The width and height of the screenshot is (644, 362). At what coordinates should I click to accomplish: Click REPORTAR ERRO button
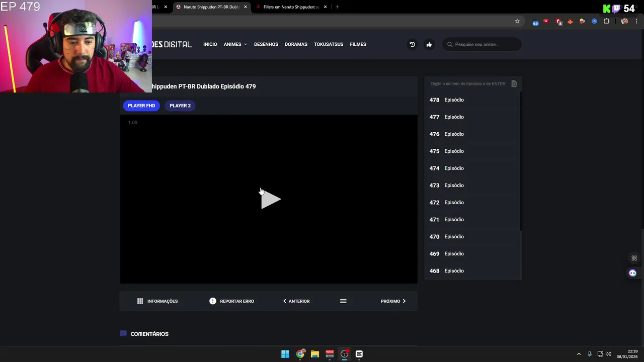(231, 301)
